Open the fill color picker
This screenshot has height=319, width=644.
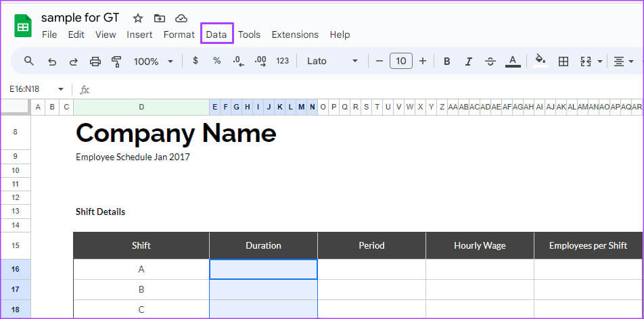pyautogui.click(x=541, y=61)
